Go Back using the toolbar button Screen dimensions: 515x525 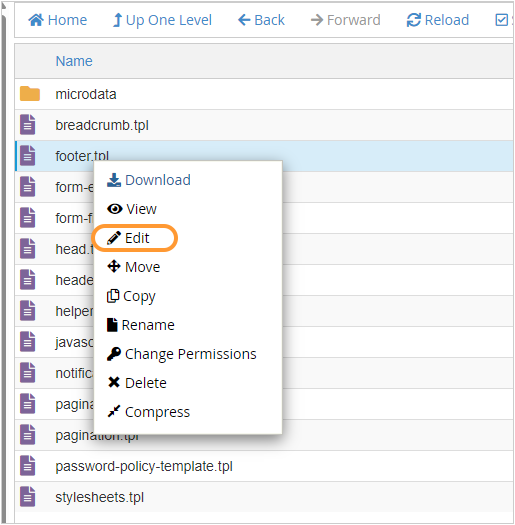point(261,20)
